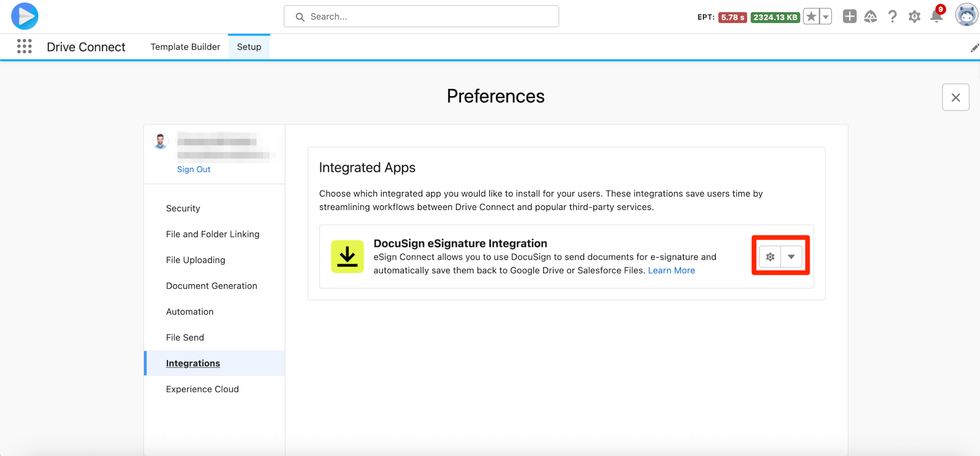980x456 pixels.
Task: Click the DocuSign integration gear settings icon
Action: click(x=770, y=257)
